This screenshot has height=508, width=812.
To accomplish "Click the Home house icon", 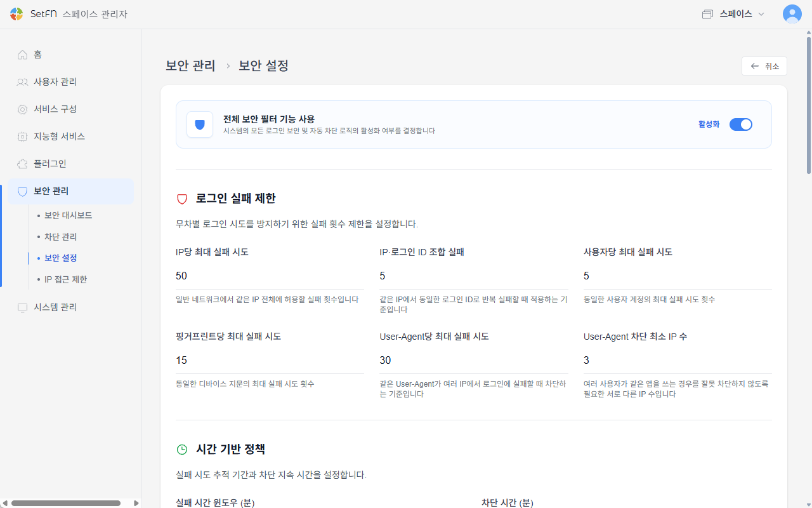I will [23, 55].
